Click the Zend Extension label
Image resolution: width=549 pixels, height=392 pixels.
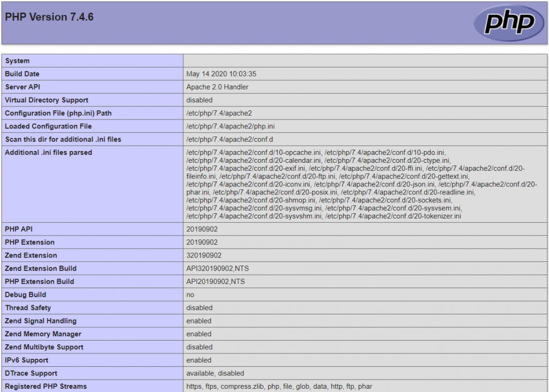[31, 255]
